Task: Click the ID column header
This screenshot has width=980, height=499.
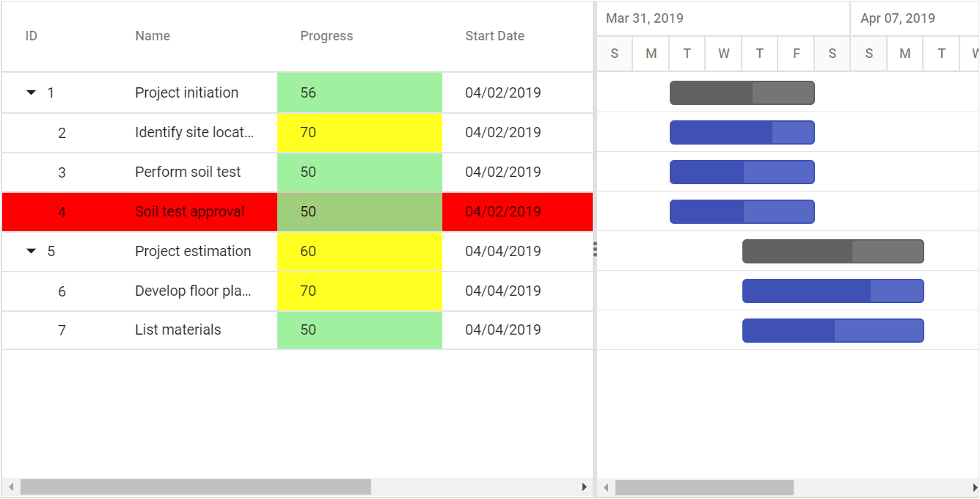Action: [32, 36]
